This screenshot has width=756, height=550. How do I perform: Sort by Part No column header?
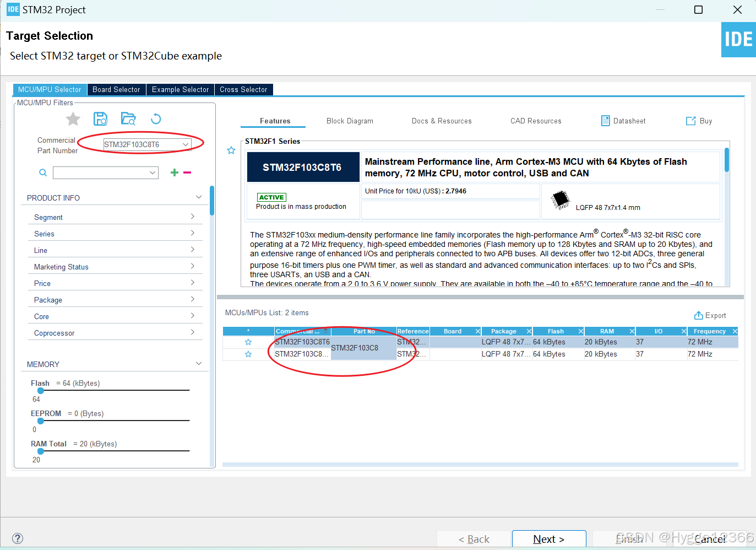click(x=364, y=331)
